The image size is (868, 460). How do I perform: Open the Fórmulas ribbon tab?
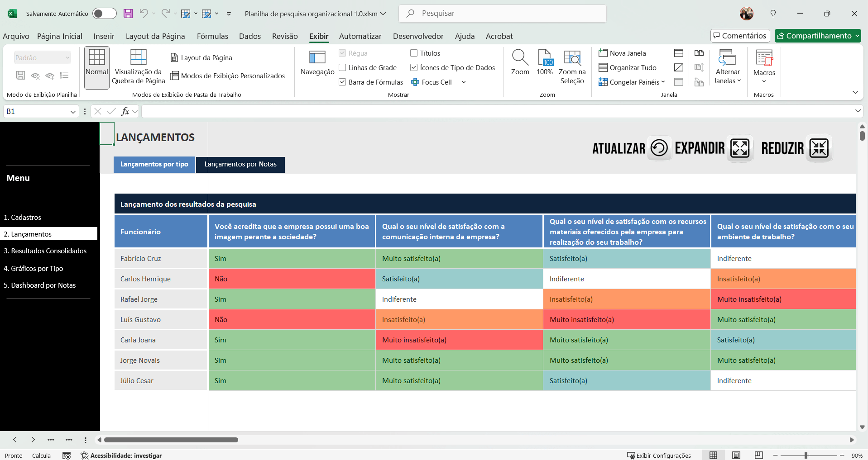point(212,36)
